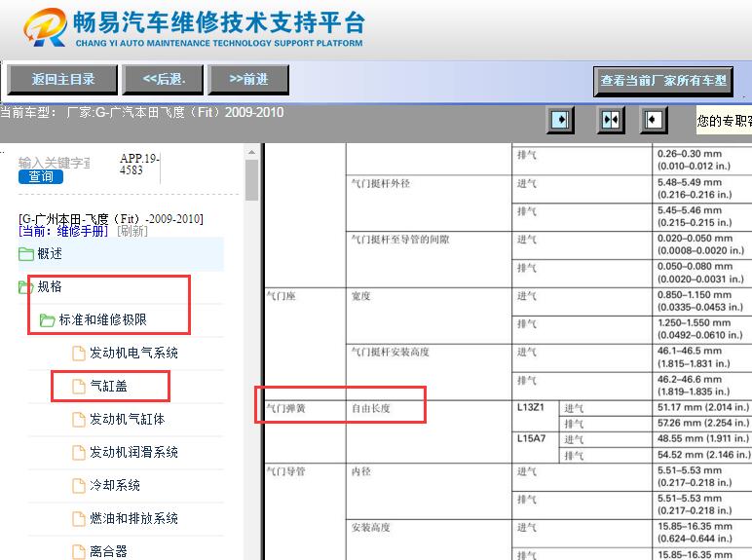Screen dimensions: 752x560
Task: Open the 当前：维修手册 link
Action: [x=63, y=231]
